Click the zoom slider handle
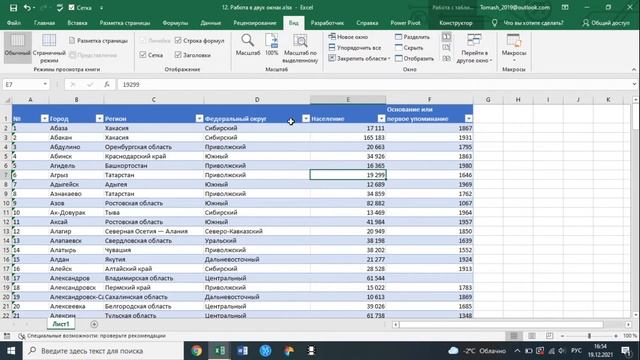This screenshot has height=360, width=640. (x=589, y=336)
